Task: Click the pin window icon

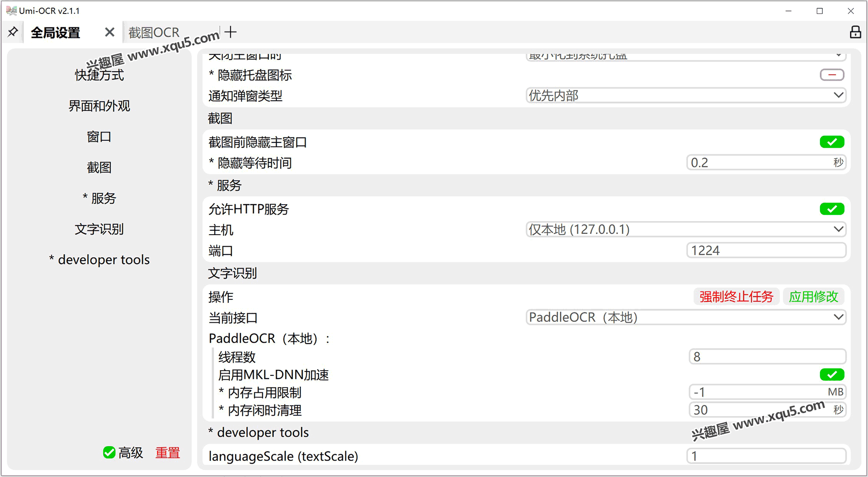Action: (13, 32)
